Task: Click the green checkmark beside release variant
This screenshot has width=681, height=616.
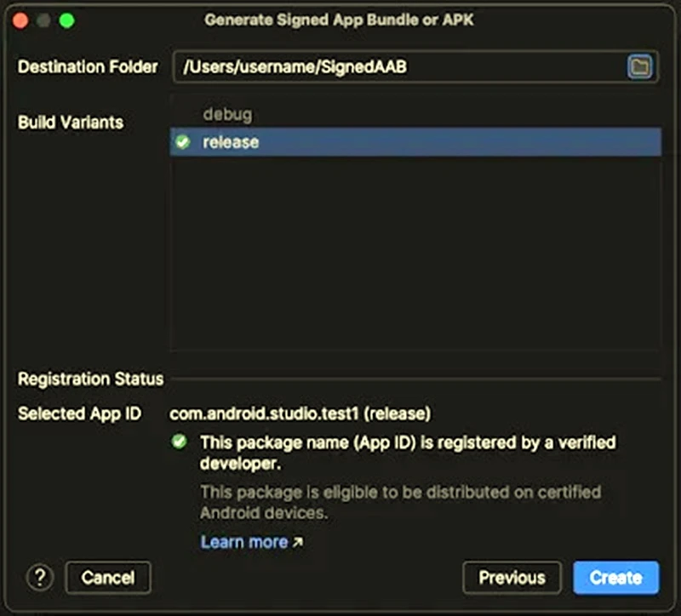Action: coord(182,142)
